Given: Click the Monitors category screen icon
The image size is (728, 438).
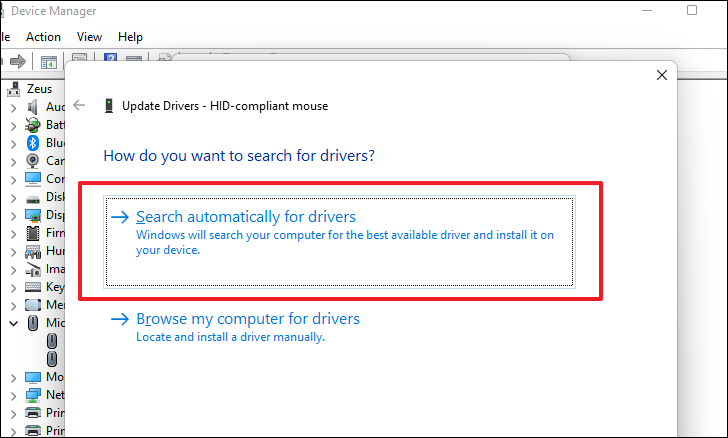Looking at the screenshot, I should [32, 377].
